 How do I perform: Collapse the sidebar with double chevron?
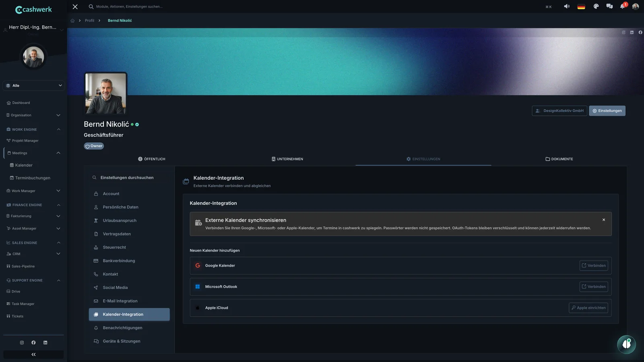(x=33, y=354)
